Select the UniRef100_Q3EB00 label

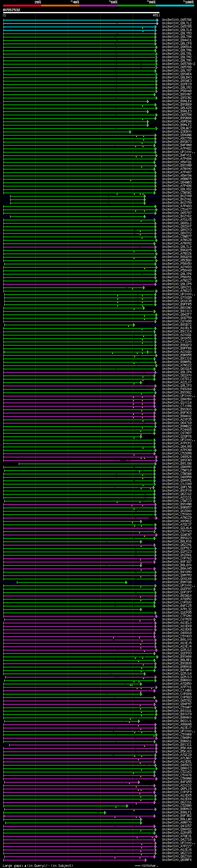coord(177,132)
